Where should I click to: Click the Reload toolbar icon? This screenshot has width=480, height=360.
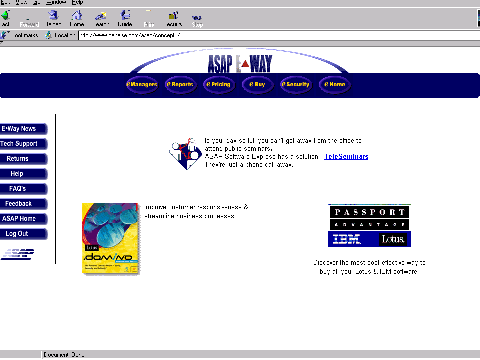(53, 18)
